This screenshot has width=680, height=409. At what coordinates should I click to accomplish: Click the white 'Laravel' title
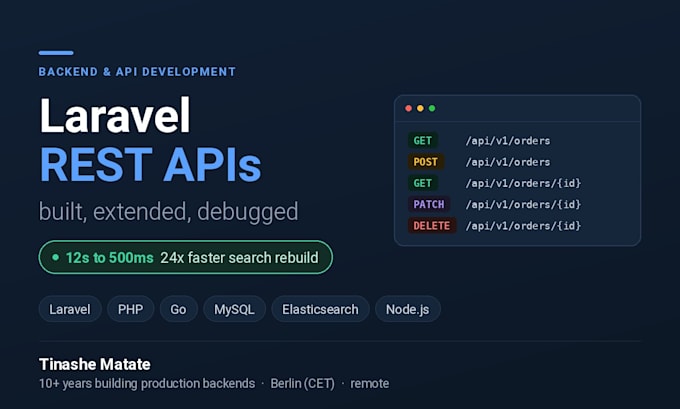[115, 115]
